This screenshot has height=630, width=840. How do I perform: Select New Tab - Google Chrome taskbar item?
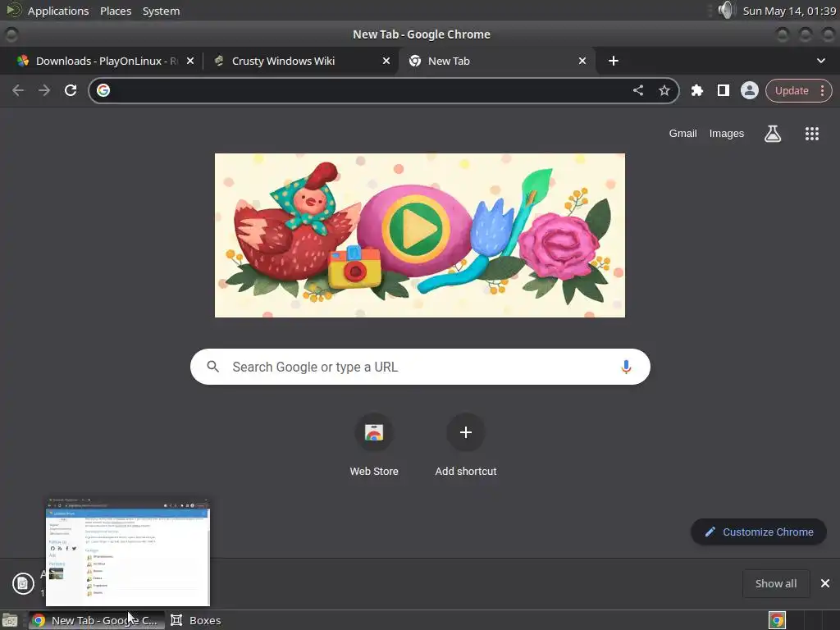click(x=97, y=620)
